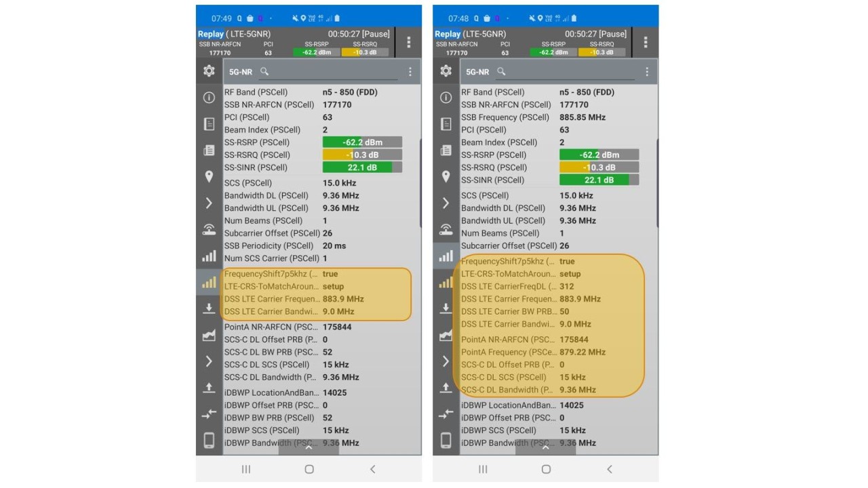Image resolution: width=868 pixels, height=488 pixels.
Task: Tap search magnifier in right phone 5G-NR bar
Action: (501, 71)
